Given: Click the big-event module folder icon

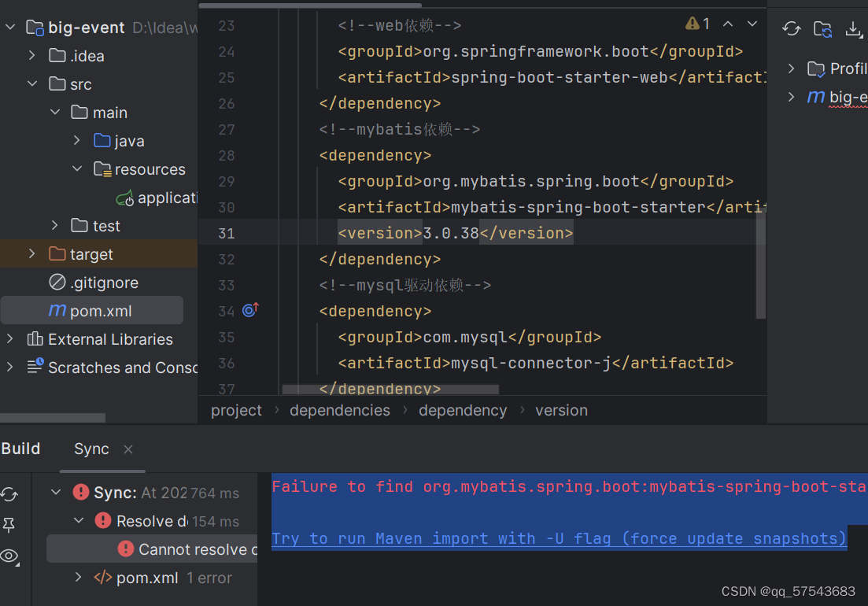Looking at the screenshot, I should click(35, 28).
